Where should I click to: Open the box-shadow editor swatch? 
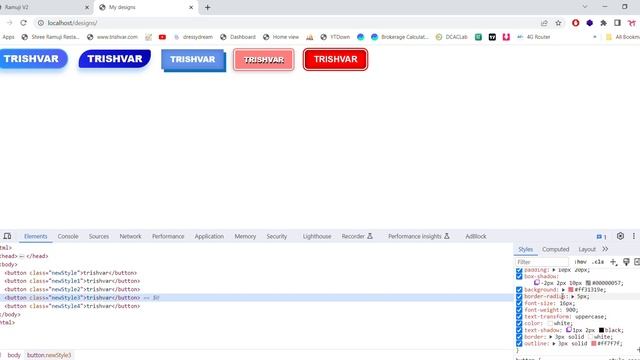coord(537,282)
